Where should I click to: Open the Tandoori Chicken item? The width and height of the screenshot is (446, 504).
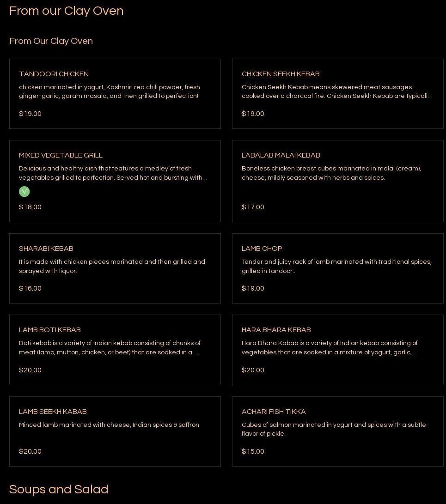pyautogui.click(x=54, y=74)
